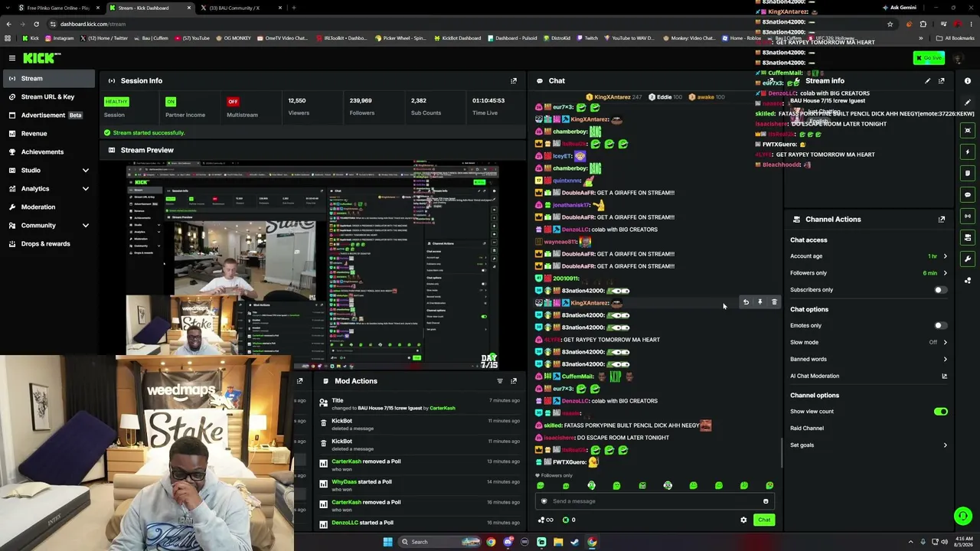Toggle Subscribers only chat
Viewport: 980px width, 551px height.
pos(940,290)
